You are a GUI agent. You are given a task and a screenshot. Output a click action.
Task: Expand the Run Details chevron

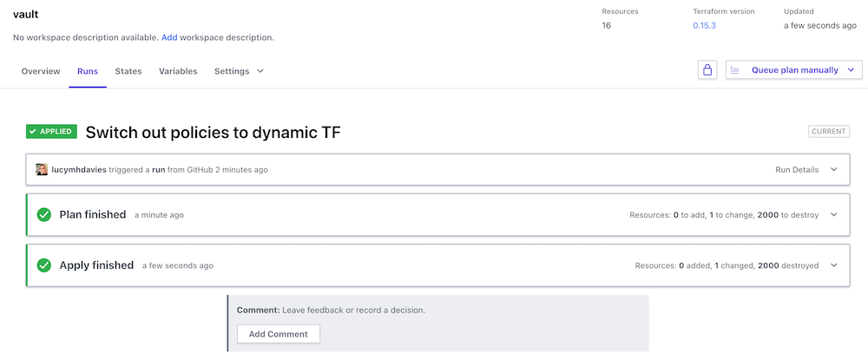pos(834,170)
